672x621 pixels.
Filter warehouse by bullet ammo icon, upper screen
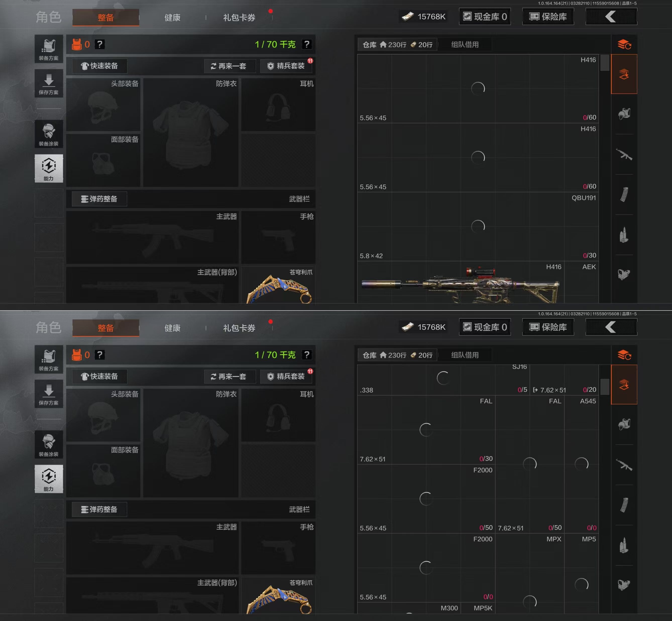pos(624,235)
